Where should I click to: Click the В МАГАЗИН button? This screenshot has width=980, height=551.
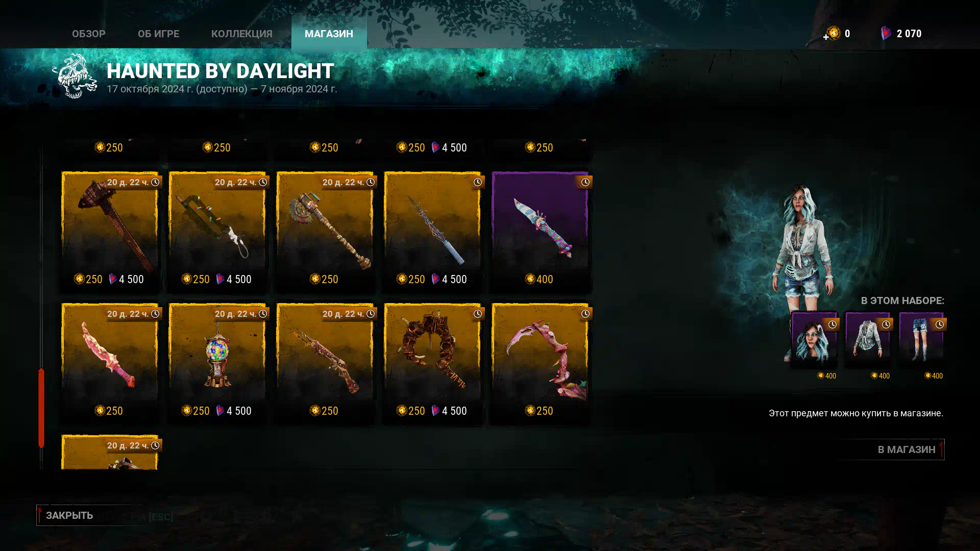pyautogui.click(x=892, y=449)
